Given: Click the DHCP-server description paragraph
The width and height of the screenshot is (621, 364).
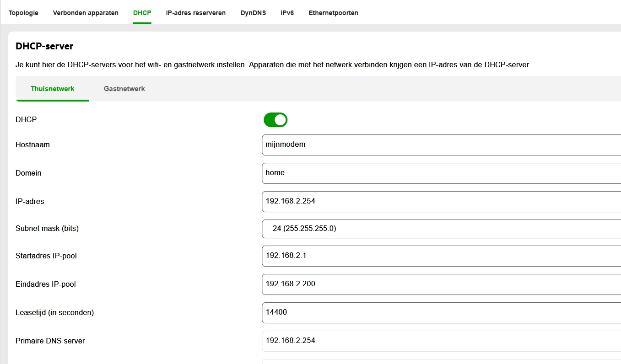Looking at the screenshot, I should tap(273, 65).
